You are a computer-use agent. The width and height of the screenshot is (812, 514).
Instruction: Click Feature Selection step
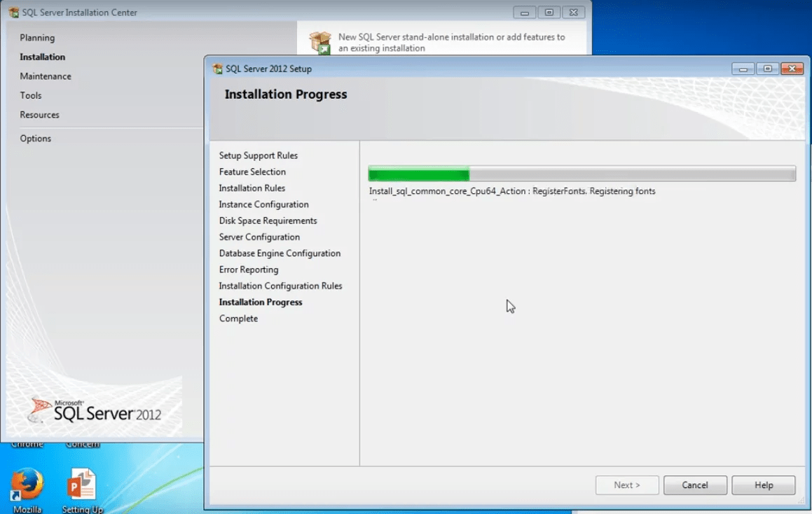pyautogui.click(x=252, y=172)
